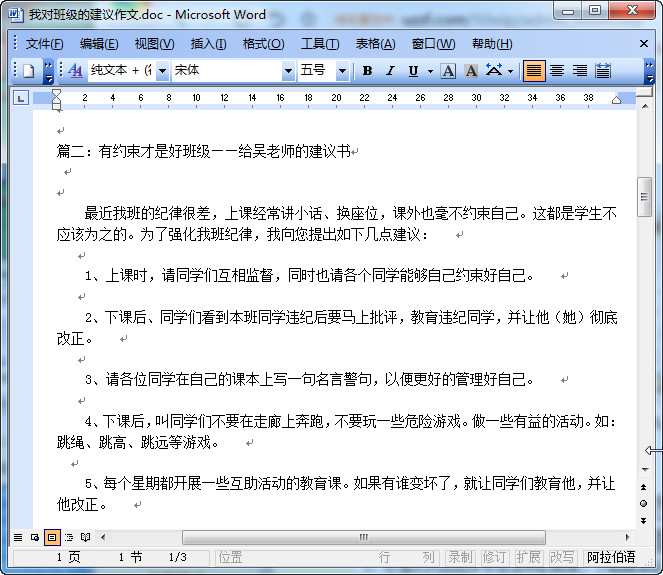The width and height of the screenshot is (663, 575).
Task: Click the Next Page double arrow
Action: coord(644,521)
